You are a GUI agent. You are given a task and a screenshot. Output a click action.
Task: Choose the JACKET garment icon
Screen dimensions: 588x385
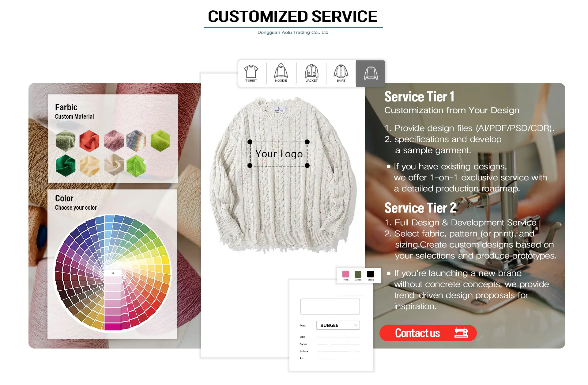311,74
